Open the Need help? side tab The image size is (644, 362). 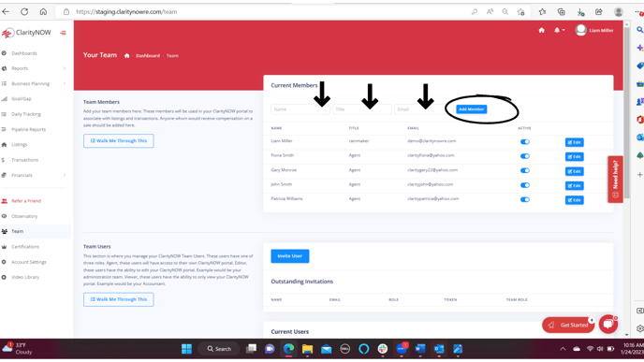pos(615,180)
